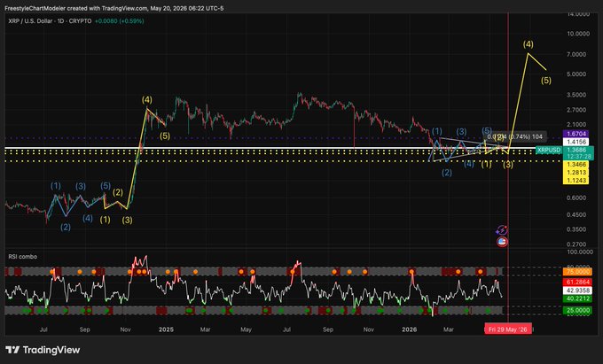
Task: Click the yellow (5) label under projected peak
Action: coord(546,81)
